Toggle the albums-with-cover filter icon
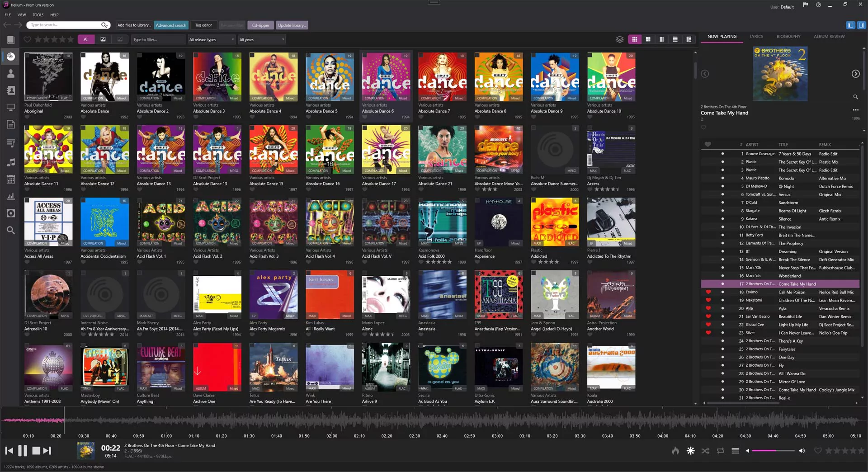This screenshot has height=472, width=868. 103,39
